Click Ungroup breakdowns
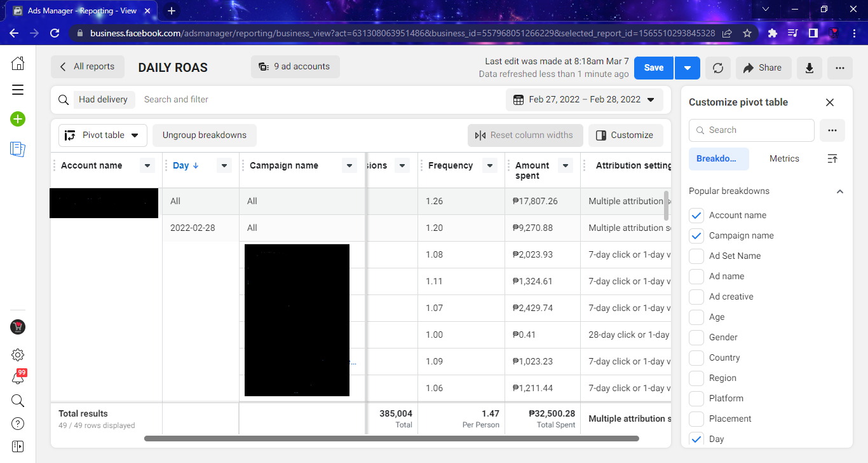 coord(204,135)
